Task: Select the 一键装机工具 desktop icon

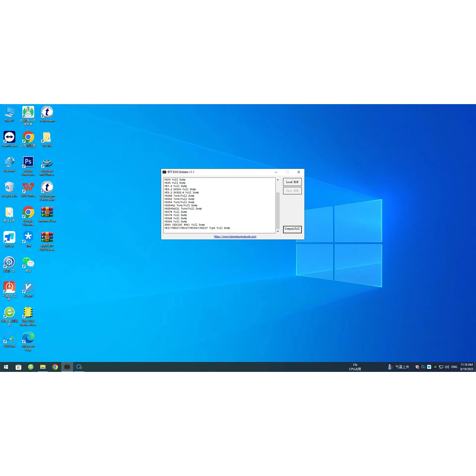Action: pos(10,291)
